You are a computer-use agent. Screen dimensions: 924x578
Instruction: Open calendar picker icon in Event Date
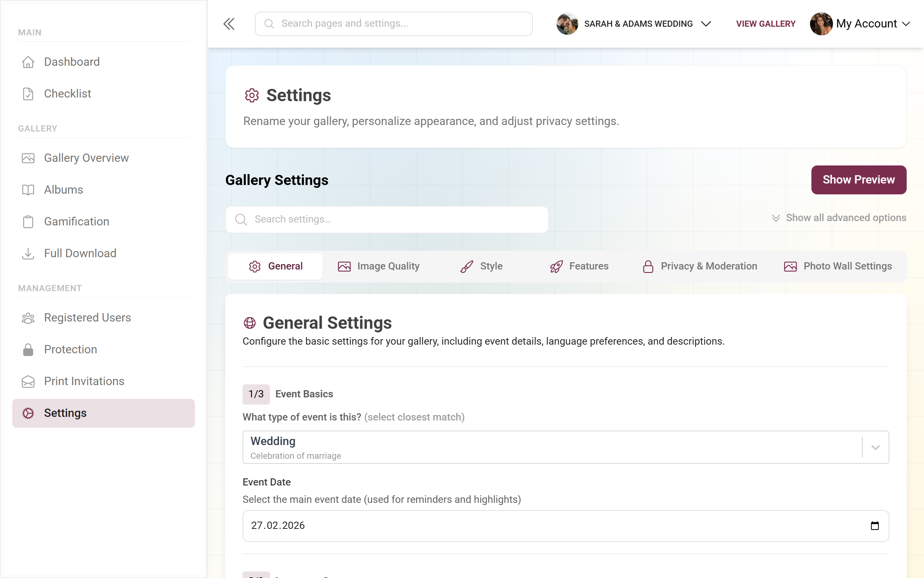click(x=875, y=526)
